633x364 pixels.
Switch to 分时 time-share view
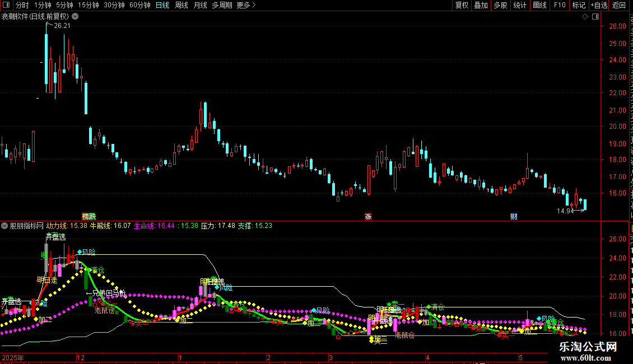point(22,5)
